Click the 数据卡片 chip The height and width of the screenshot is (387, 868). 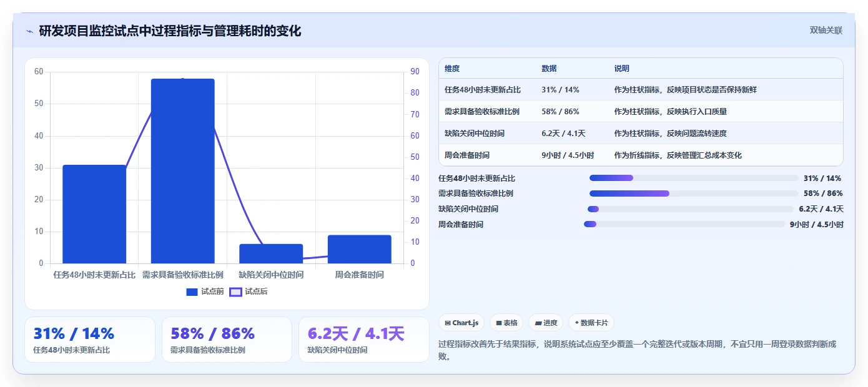click(591, 323)
